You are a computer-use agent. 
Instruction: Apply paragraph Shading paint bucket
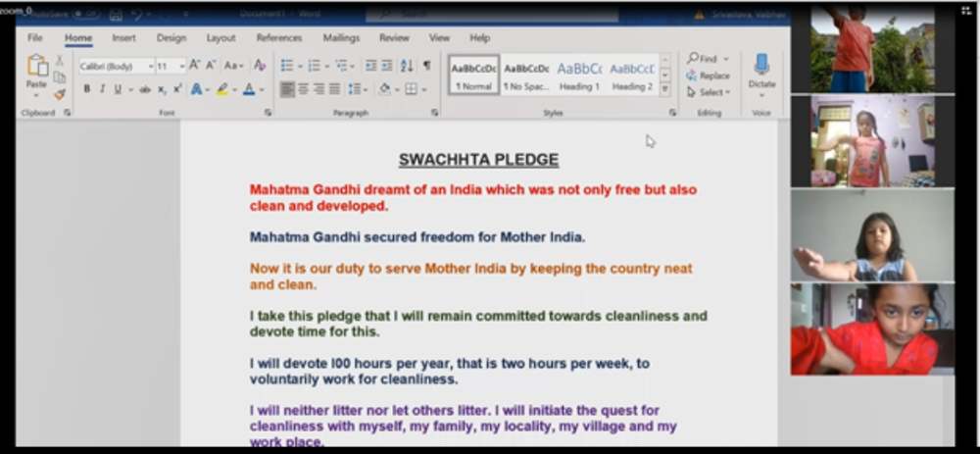pos(384,89)
